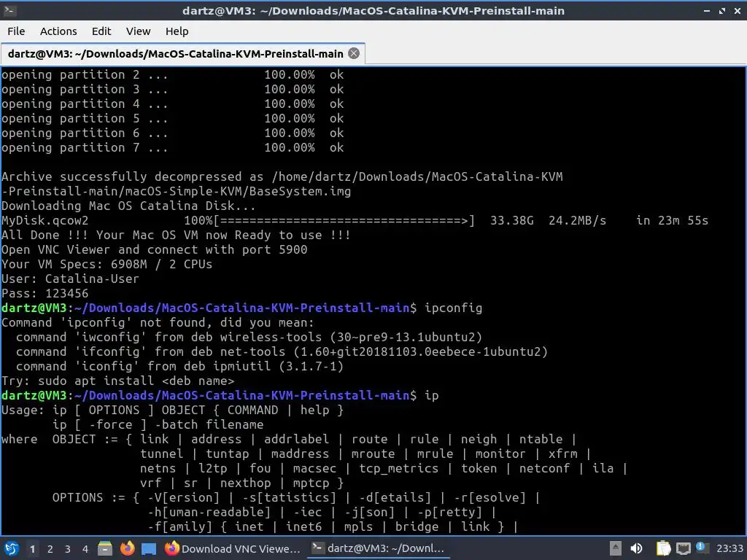Click the 'Open VNC Viewer and connect with port 5900' line
The width and height of the screenshot is (747, 560).
(x=155, y=249)
